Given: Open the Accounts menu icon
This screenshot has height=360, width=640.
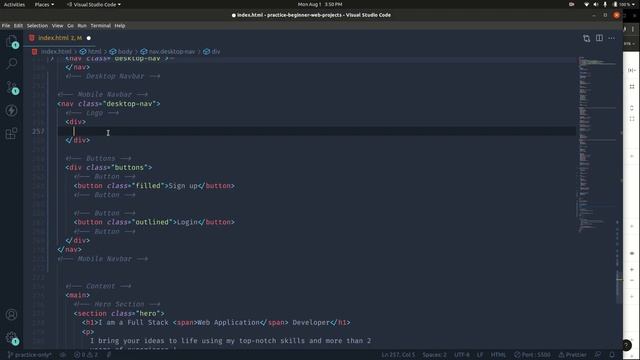Looking at the screenshot, I should click(x=11, y=315).
